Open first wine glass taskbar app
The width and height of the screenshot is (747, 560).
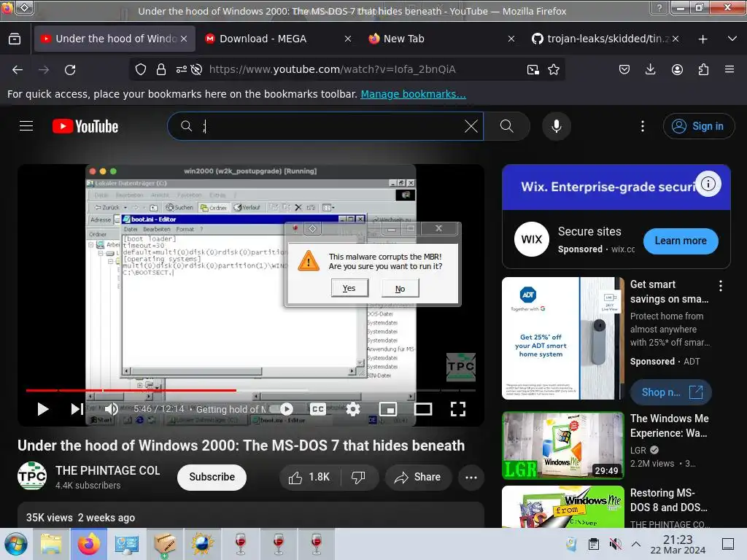(241, 544)
